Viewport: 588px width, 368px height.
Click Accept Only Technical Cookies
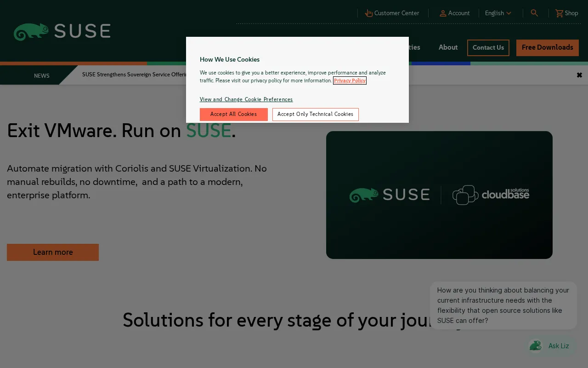click(316, 115)
